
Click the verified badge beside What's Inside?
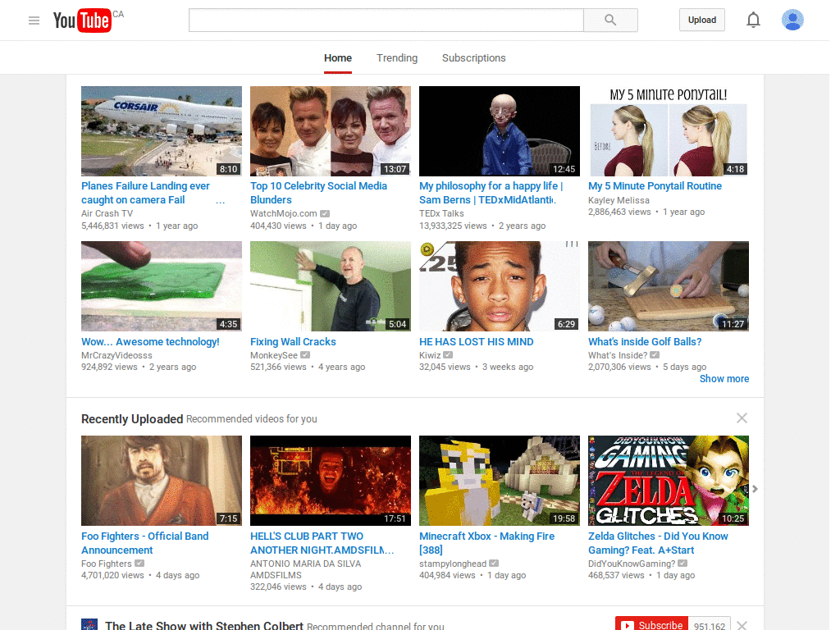(x=655, y=354)
